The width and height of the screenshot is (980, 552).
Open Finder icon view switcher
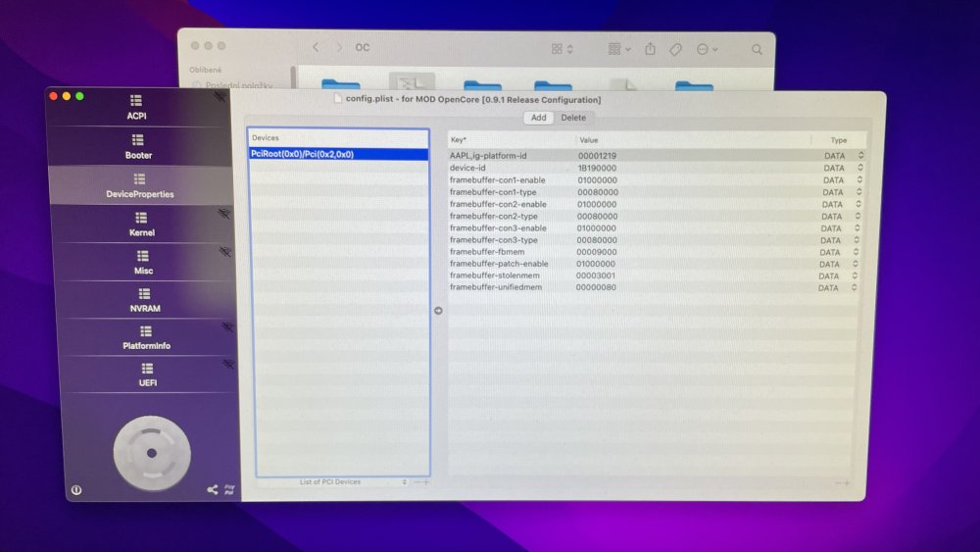(562, 49)
